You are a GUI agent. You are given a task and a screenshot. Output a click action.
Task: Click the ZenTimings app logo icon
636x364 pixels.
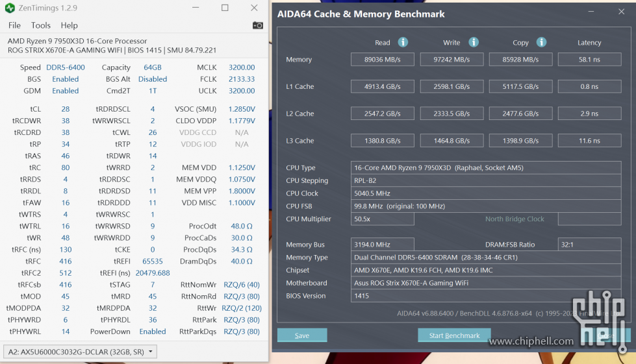[x=10, y=8]
